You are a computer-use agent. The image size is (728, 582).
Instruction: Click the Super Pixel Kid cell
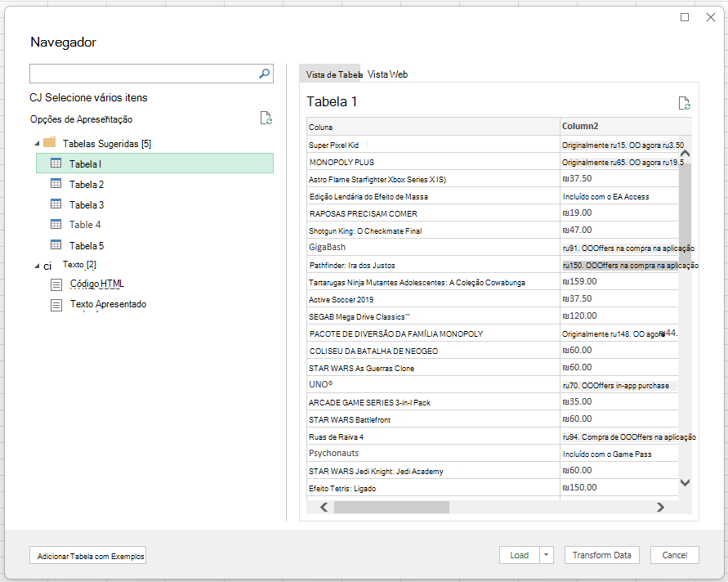tap(433, 145)
